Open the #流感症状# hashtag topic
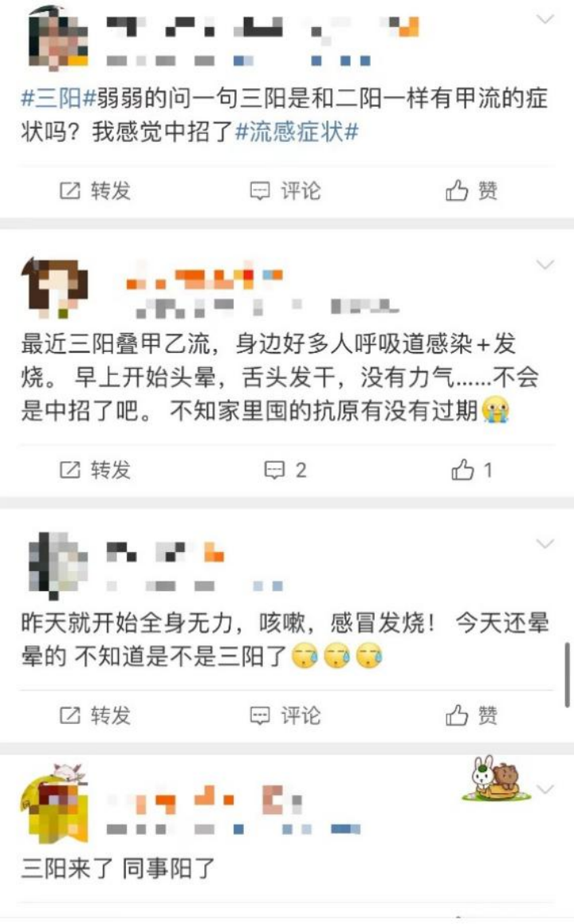The image size is (574, 924). coord(297,131)
